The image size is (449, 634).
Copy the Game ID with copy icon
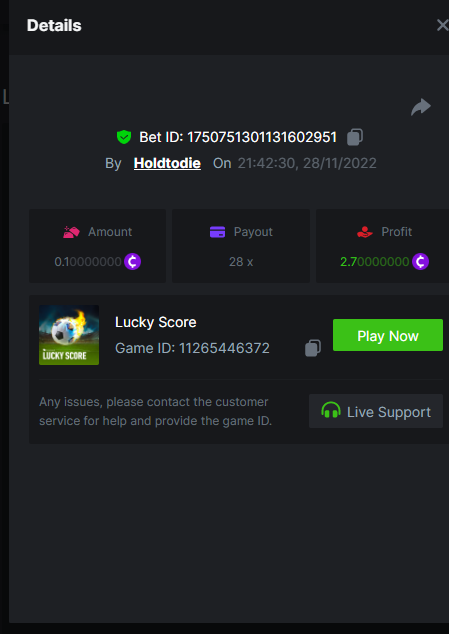(x=313, y=348)
